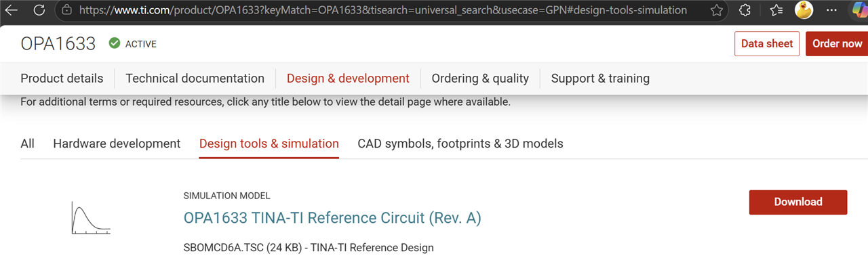Open OPA1633 TINA-TI Reference Circuit link
The image size is (868, 260).
tap(332, 218)
